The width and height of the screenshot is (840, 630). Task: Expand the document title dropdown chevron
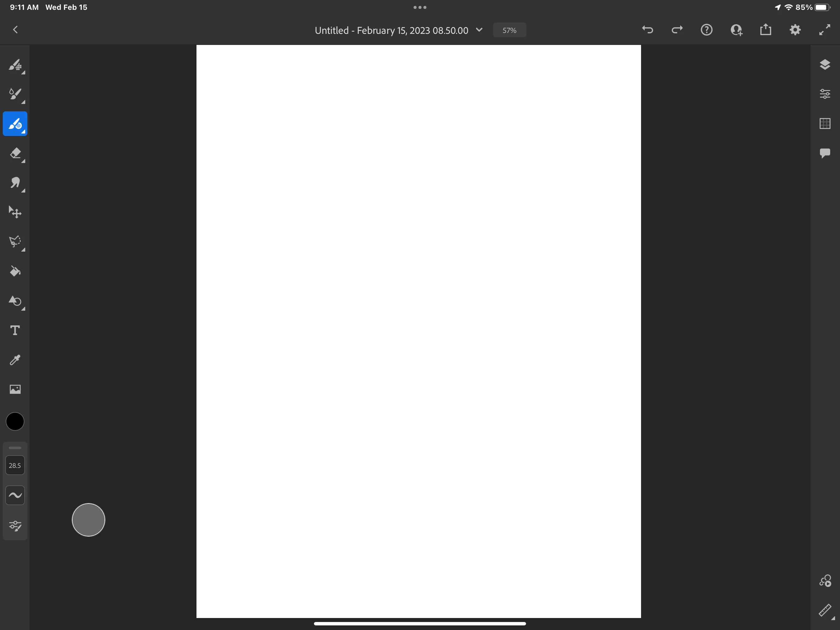[x=479, y=30]
